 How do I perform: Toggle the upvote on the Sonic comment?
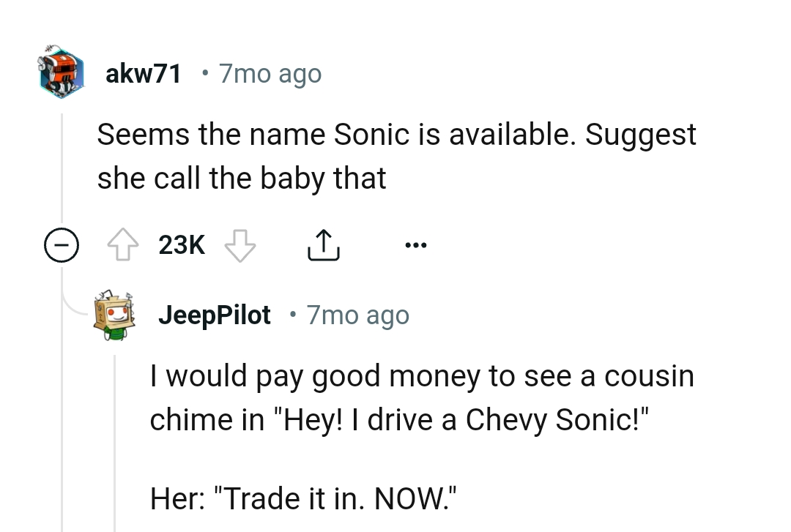click(x=122, y=245)
